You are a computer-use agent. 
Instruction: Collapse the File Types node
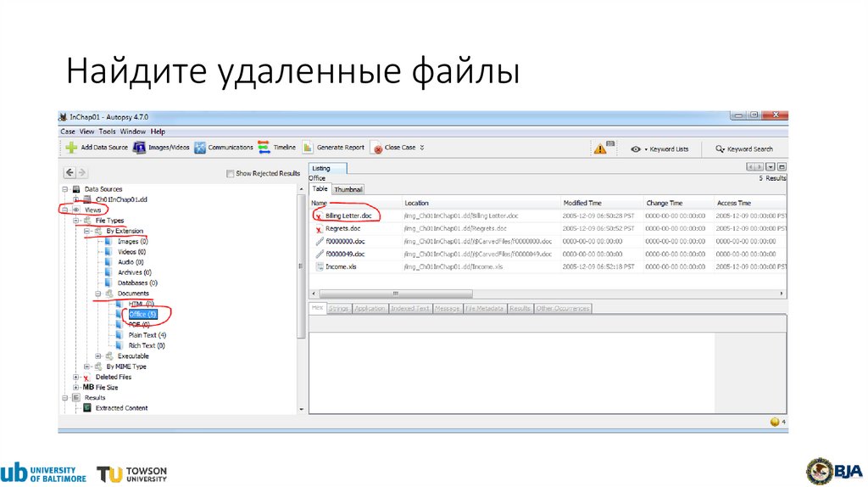tap(75, 221)
